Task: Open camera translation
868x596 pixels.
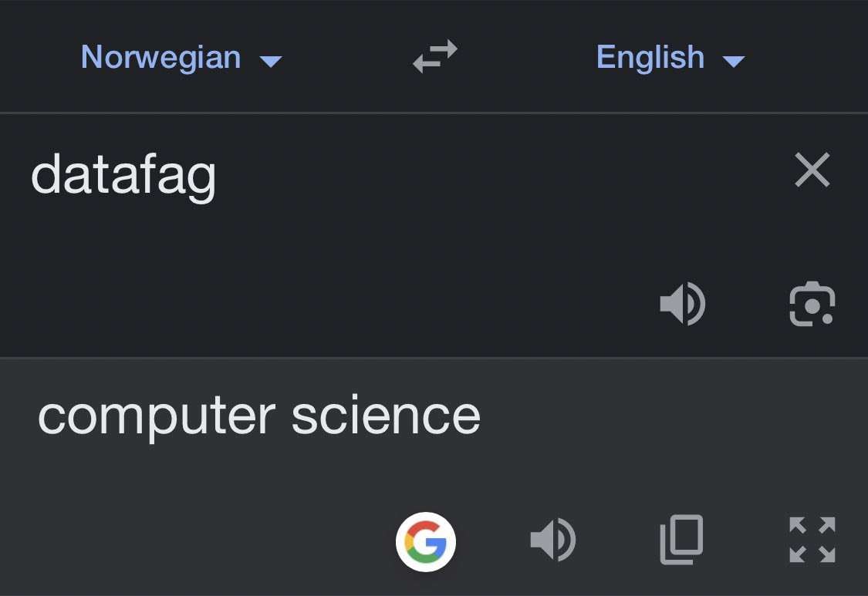Action: (x=812, y=305)
